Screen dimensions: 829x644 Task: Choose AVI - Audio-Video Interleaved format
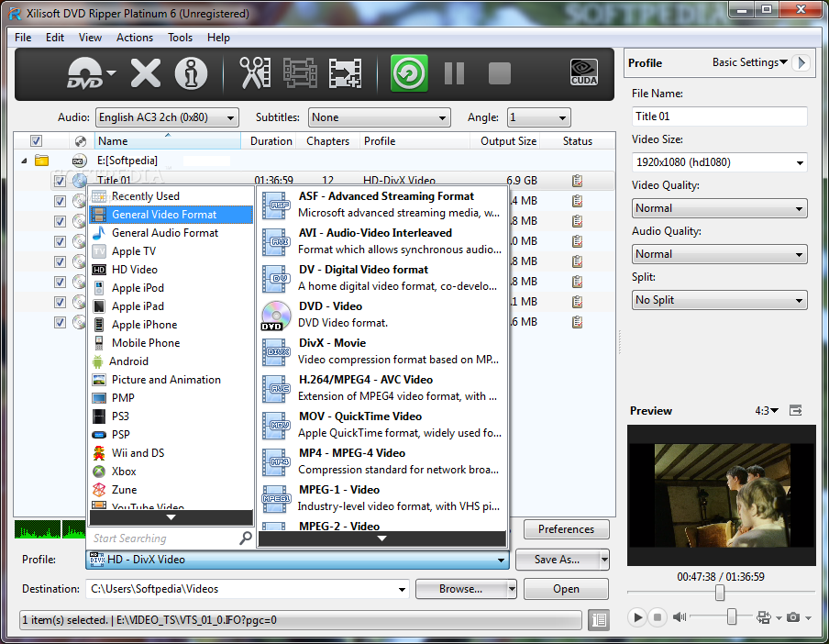click(x=381, y=241)
